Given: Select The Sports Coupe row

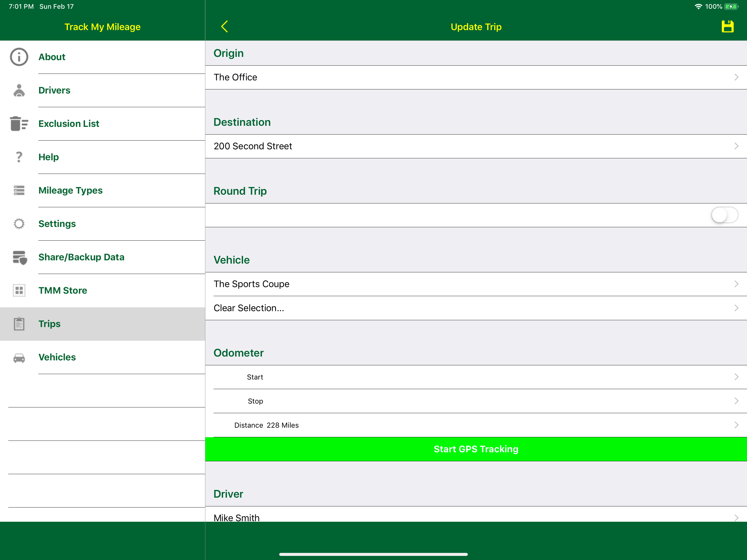Looking at the screenshot, I should click(476, 284).
